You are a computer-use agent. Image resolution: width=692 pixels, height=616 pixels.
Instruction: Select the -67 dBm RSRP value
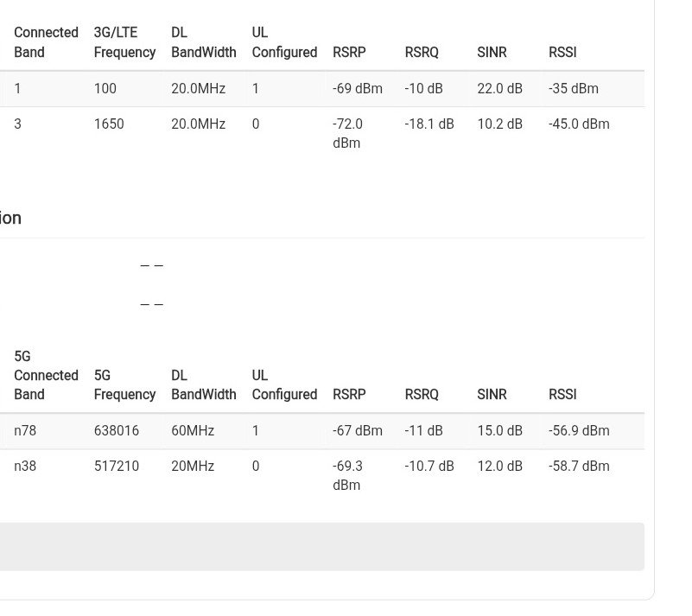[357, 430]
